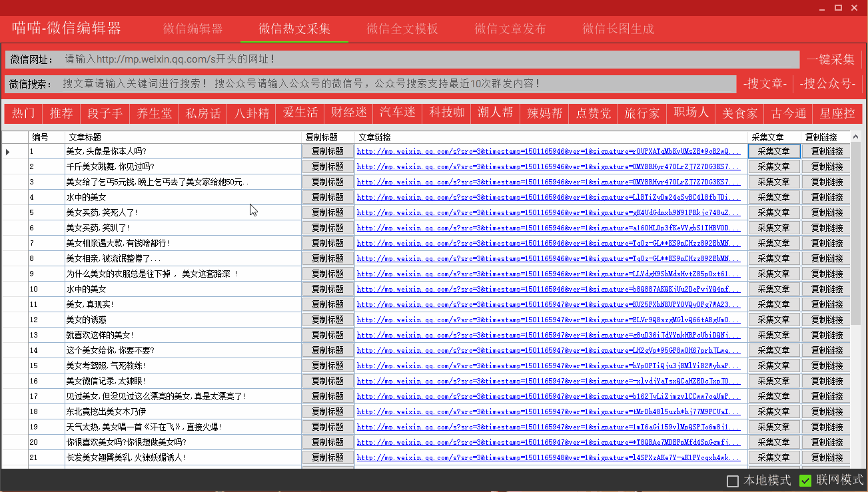
Task: Select the title 美女,头像是你本人吗?
Action: click(106, 151)
